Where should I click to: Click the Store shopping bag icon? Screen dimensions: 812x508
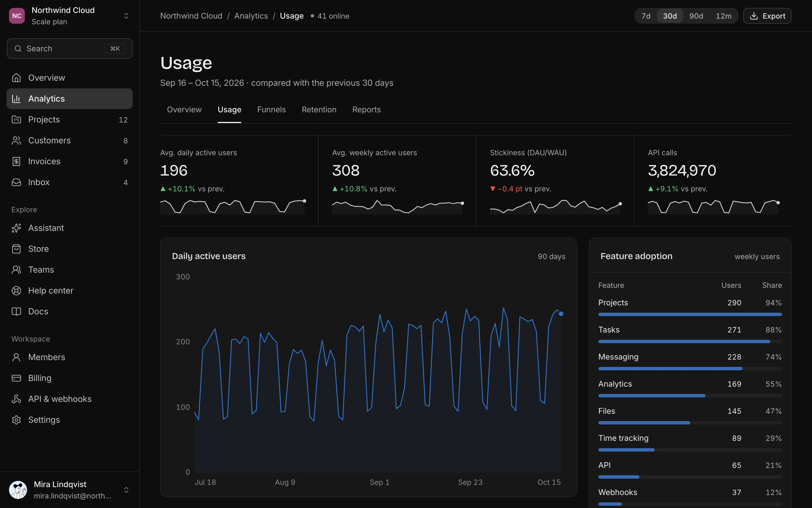click(16, 249)
